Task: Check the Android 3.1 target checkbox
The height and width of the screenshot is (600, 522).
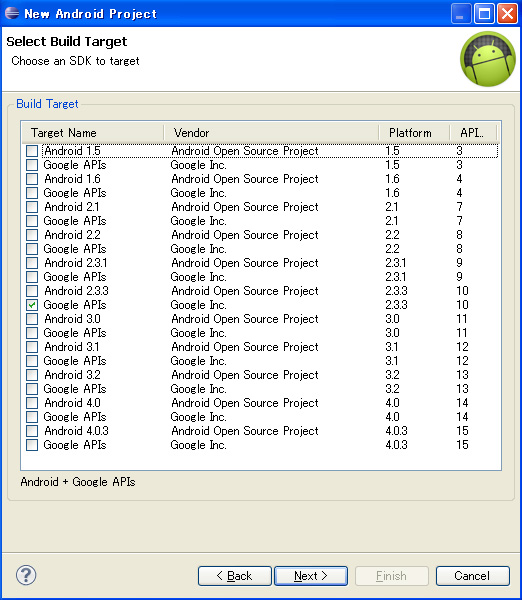Action: point(32,347)
